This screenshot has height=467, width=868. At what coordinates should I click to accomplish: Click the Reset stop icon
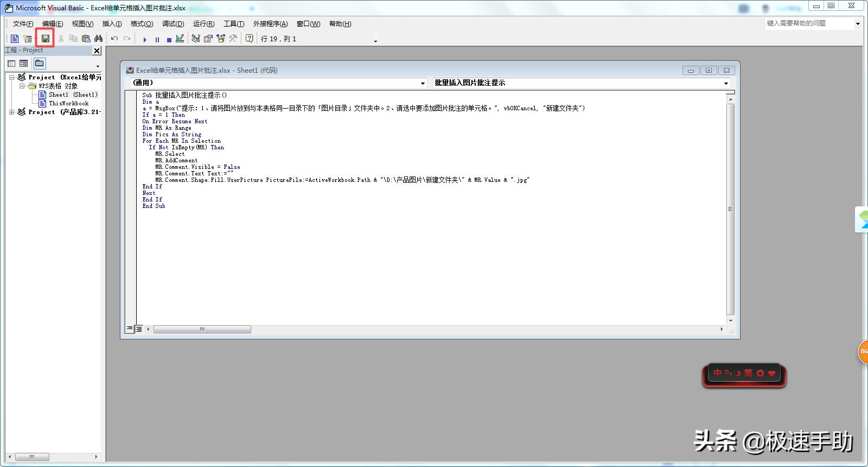coord(169,39)
